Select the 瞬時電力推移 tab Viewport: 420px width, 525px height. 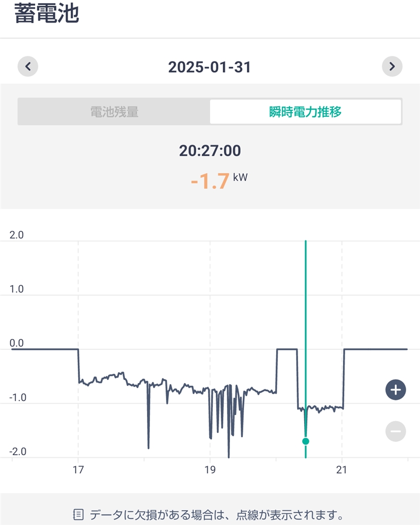305,112
